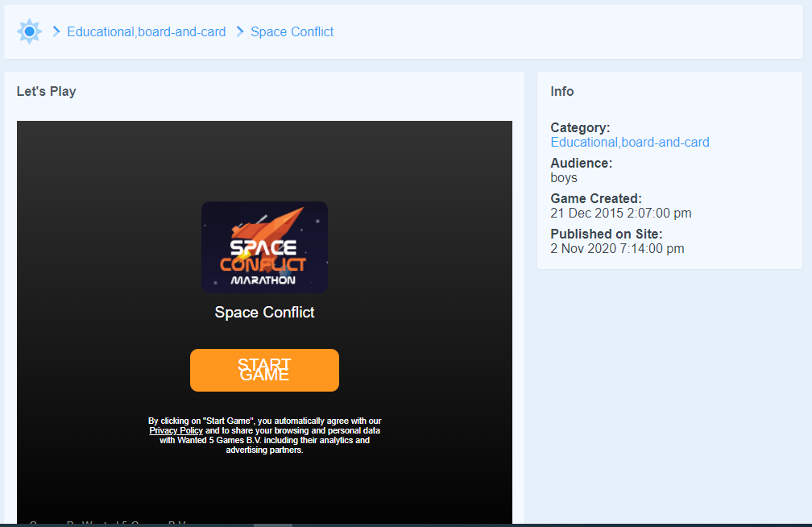Click the Info panel heading
Viewport: 812px width, 527px height.
(561, 92)
